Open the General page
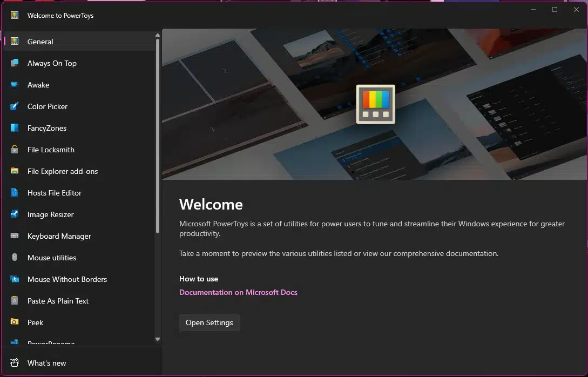 pos(40,42)
